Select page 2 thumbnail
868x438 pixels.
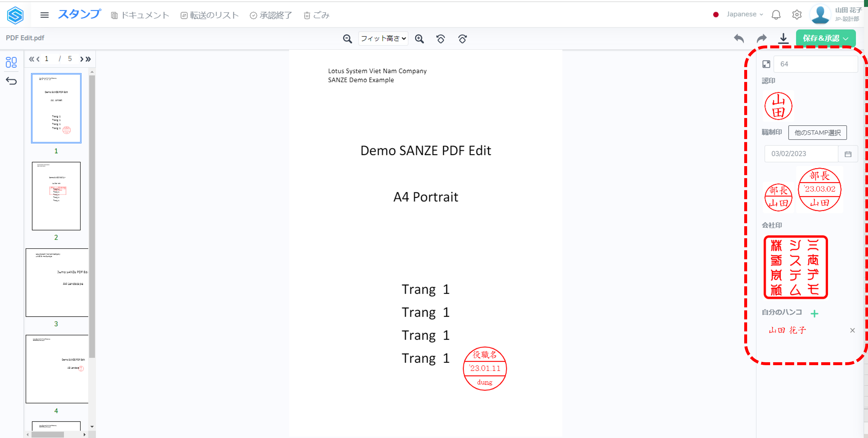pyautogui.click(x=56, y=196)
